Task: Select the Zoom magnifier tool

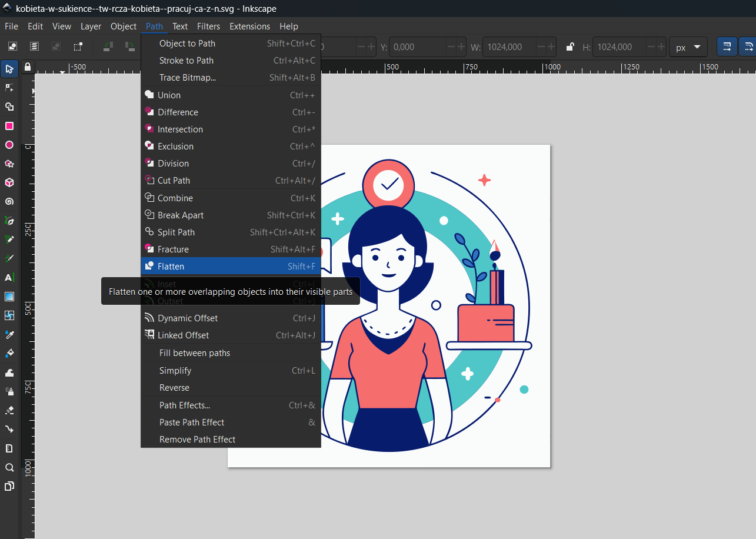Action: point(9,467)
